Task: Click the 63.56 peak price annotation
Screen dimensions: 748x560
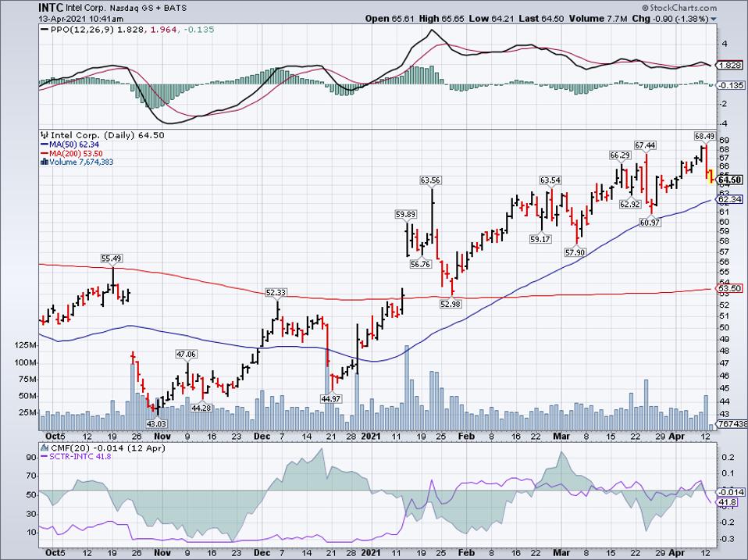Action: pyautogui.click(x=430, y=180)
